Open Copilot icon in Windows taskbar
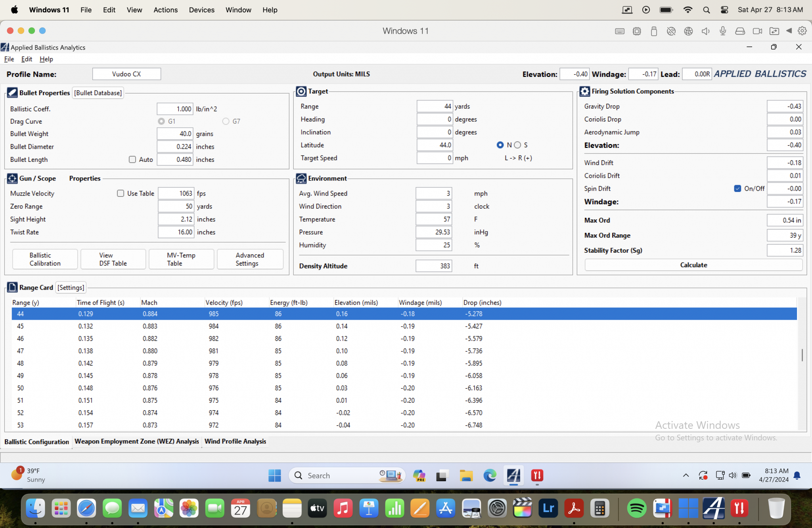The height and width of the screenshot is (528, 812). click(x=419, y=475)
